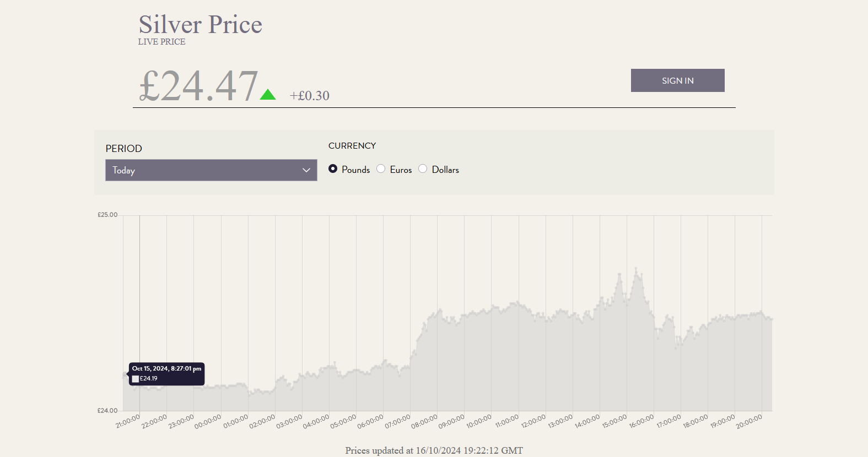Click the Prices updated timestamp text
Image resolution: width=868 pixels, height=457 pixels.
pos(434,450)
